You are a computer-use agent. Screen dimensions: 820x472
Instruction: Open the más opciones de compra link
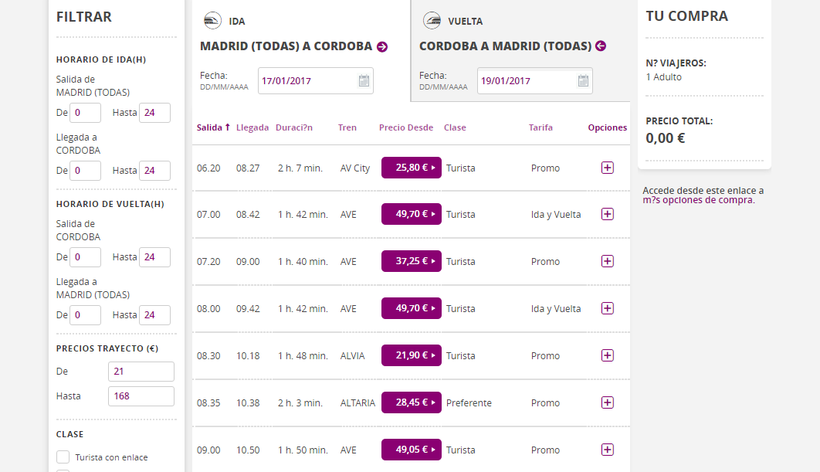click(698, 200)
